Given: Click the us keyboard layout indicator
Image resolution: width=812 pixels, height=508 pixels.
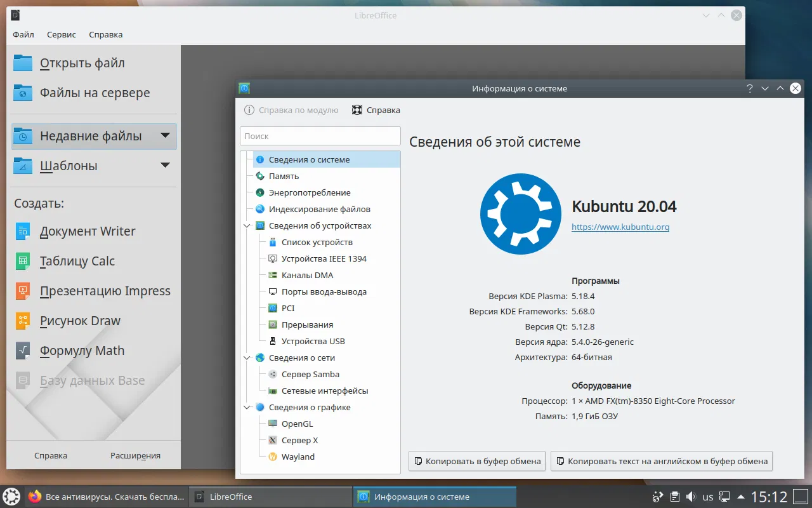Looking at the screenshot, I should pos(708,497).
